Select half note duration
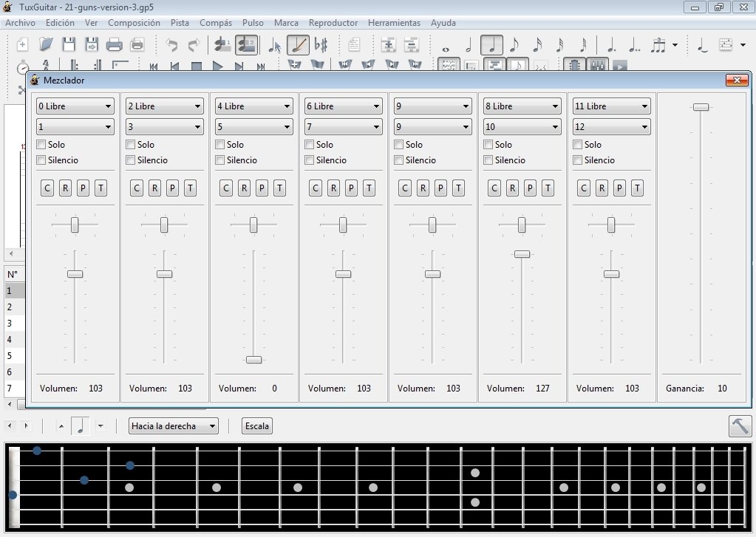Image resolution: width=756 pixels, height=537 pixels. 469,45
